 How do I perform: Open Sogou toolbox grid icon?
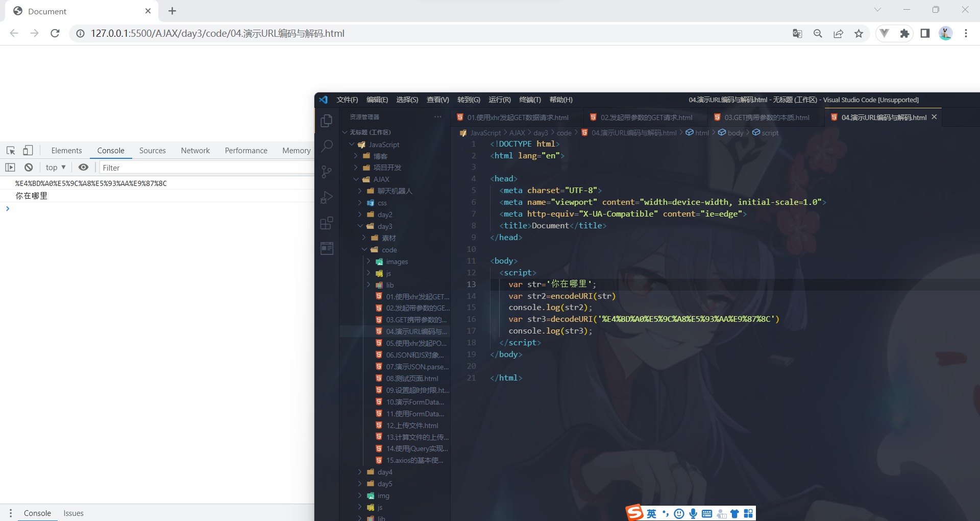748,513
